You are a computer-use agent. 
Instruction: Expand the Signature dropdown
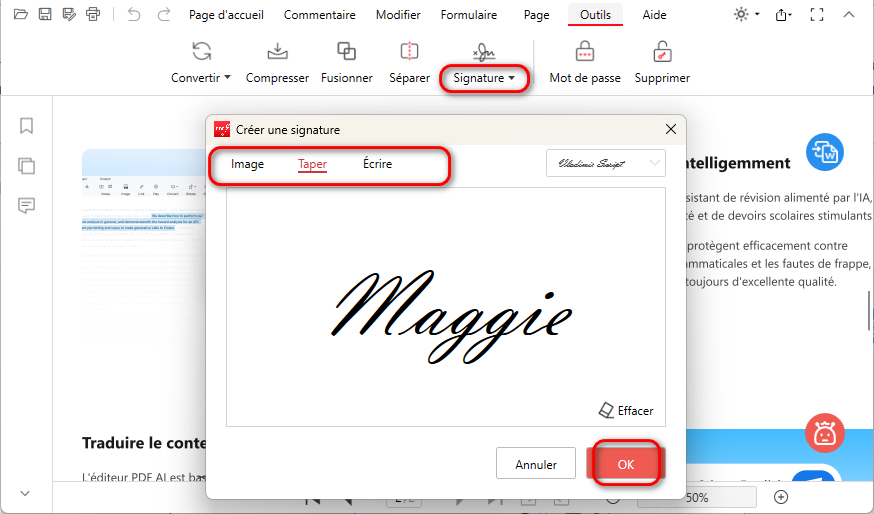511,78
